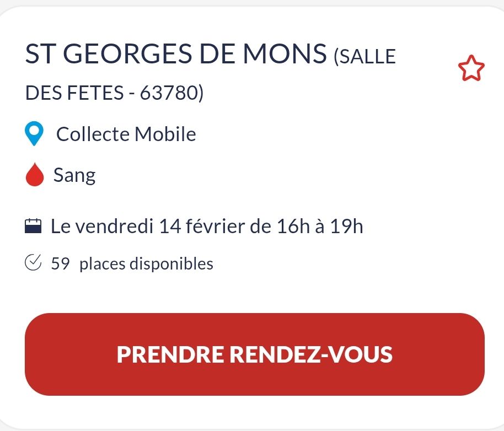Select the Collecte Mobile label
Image resolution: width=504 pixels, height=431 pixels.
(126, 134)
